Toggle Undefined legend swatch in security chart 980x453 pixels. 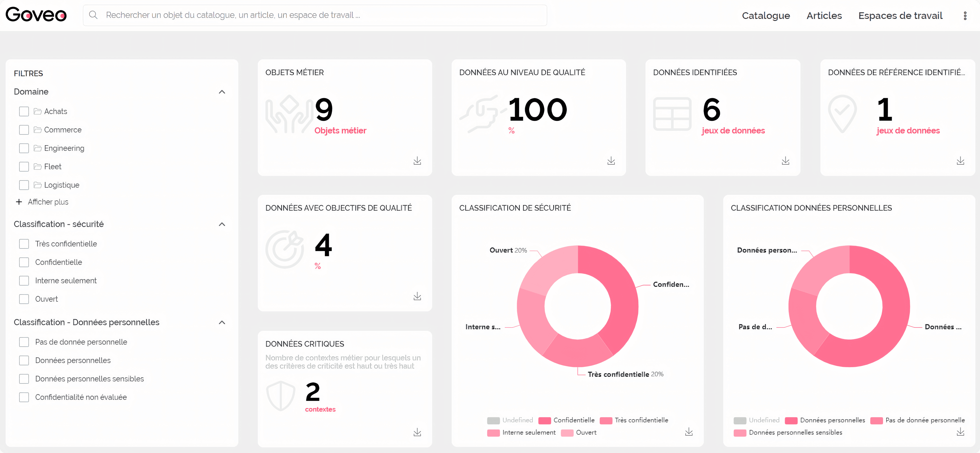click(x=493, y=420)
